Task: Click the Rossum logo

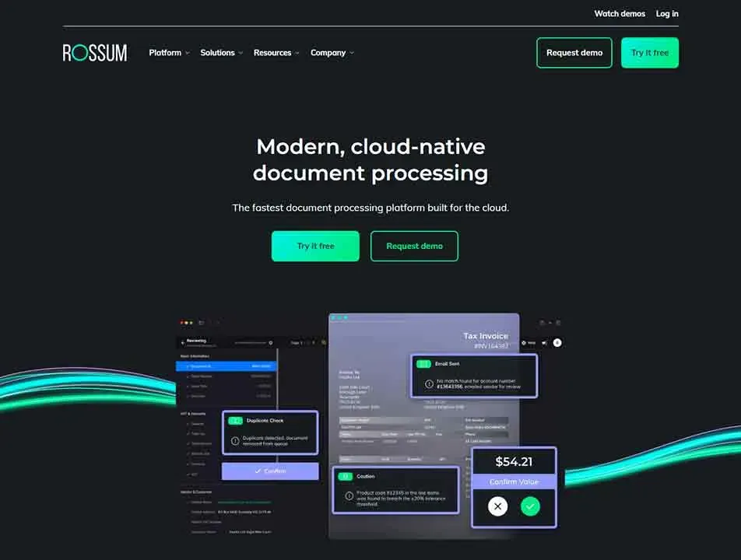Action: tap(94, 52)
